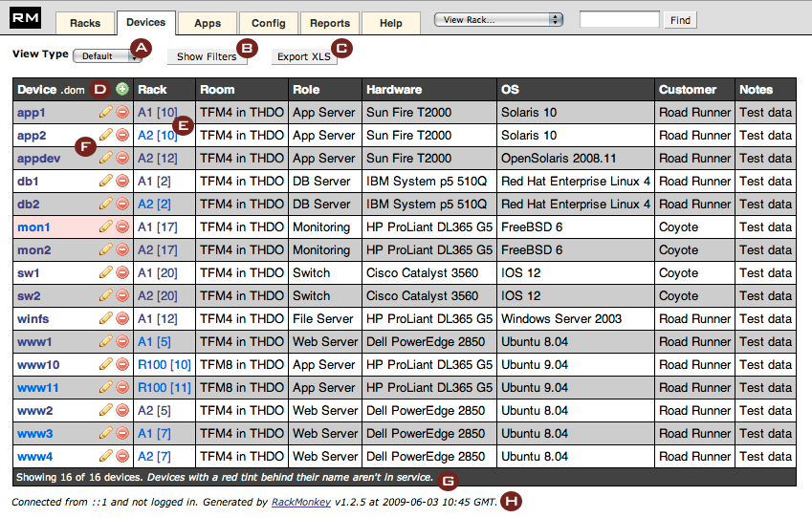Open the www4 device link
Image resolution: width=812 pixels, height=518 pixels.
pyautogui.click(x=34, y=457)
